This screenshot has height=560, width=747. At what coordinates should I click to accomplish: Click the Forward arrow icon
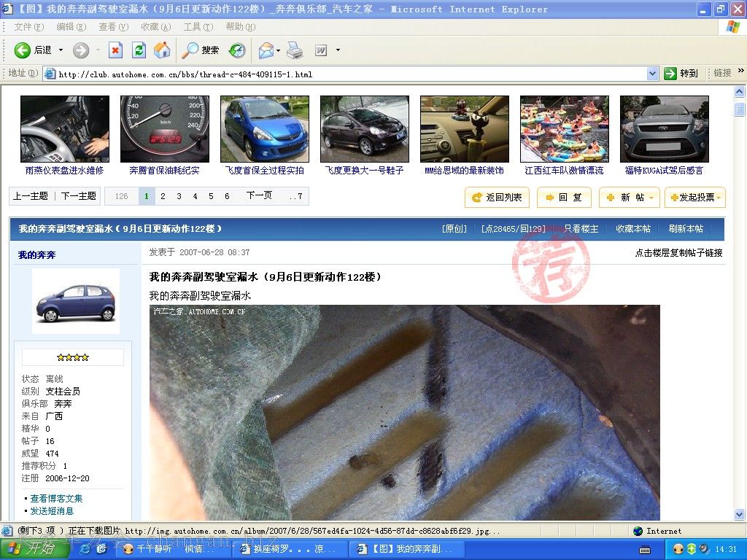pyautogui.click(x=81, y=50)
